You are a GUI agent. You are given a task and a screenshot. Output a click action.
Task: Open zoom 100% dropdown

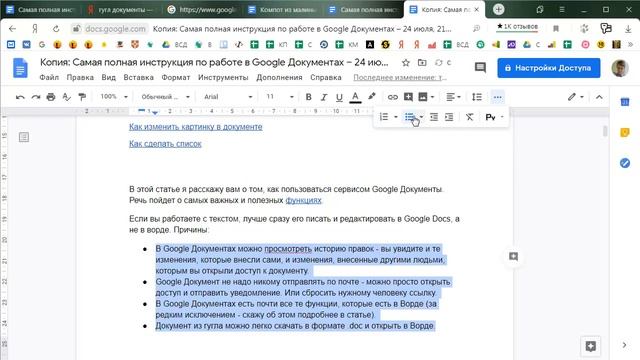coord(114,97)
